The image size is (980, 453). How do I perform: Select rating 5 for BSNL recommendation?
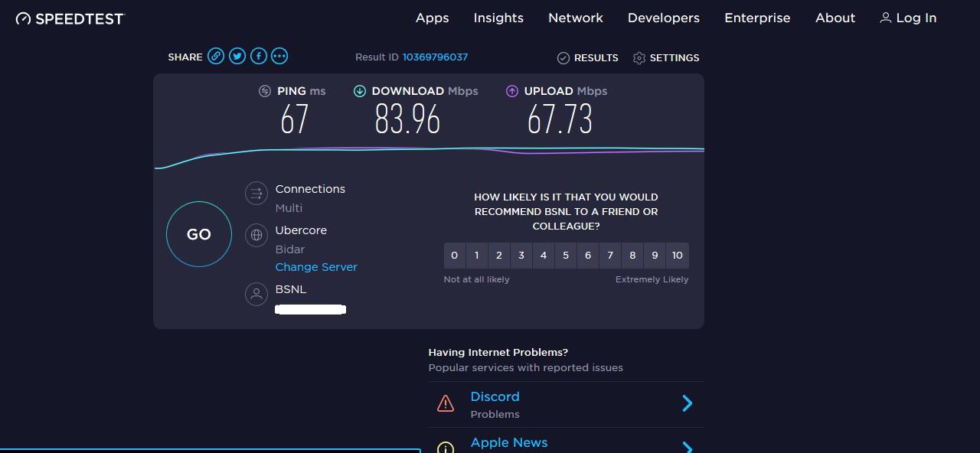566,256
